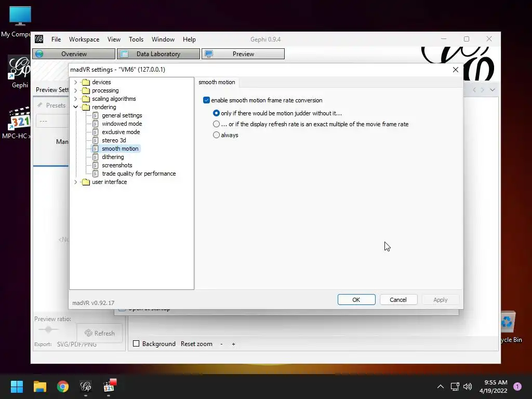Image resolution: width=532 pixels, height=399 pixels.
Task: Click the Apply button
Action: pyautogui.click(x=441, y=300)
